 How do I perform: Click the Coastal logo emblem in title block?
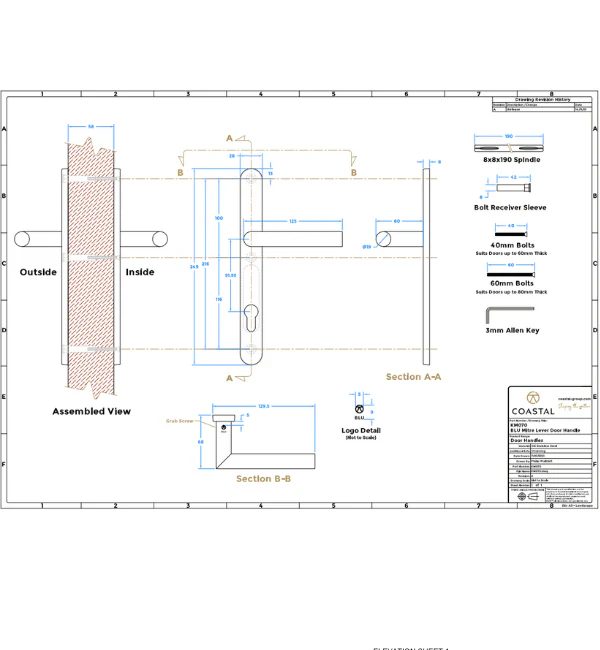(532, 396)
